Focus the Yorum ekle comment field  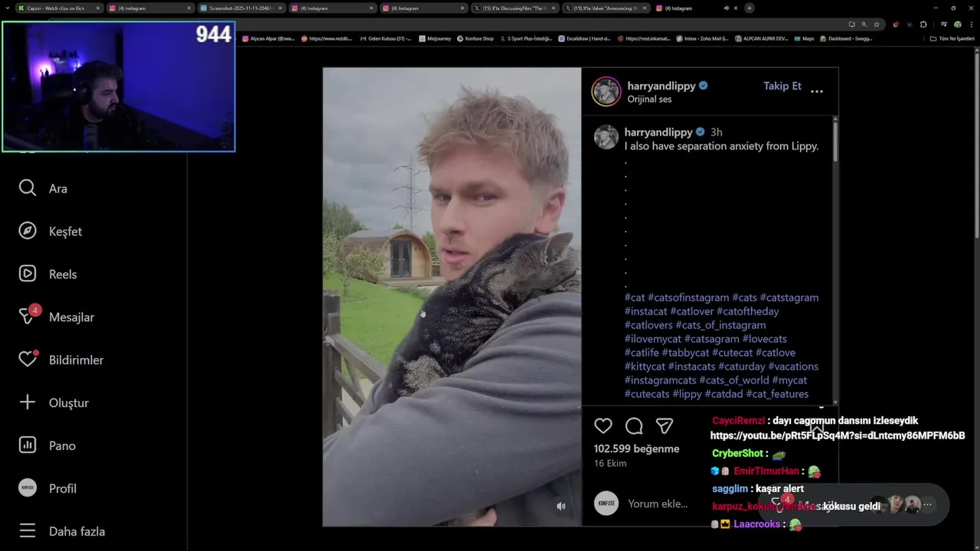[658, 504]
